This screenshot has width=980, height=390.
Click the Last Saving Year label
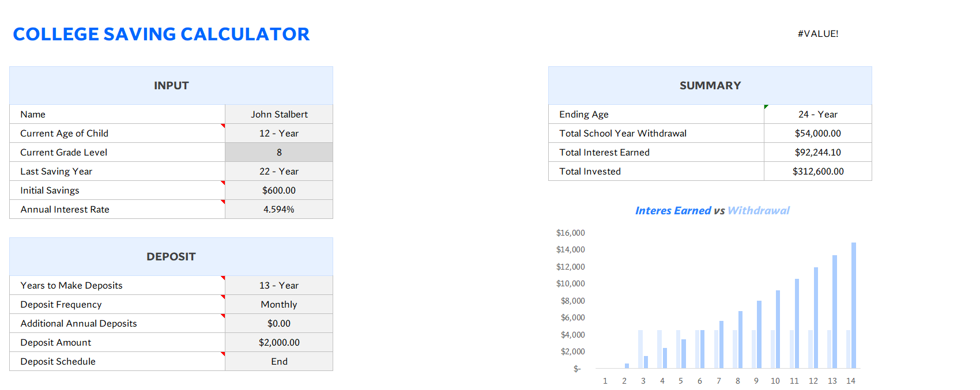coord(56,171)
